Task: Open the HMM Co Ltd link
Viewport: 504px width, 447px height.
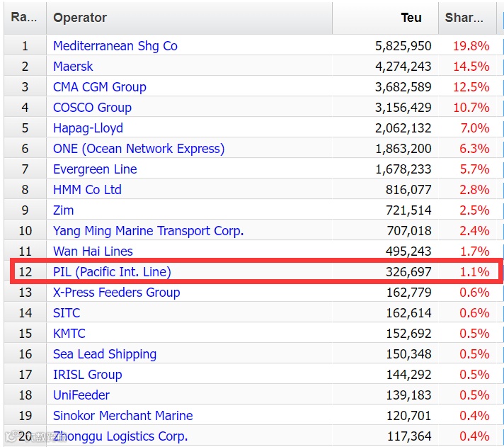Action: pos(87,190)
